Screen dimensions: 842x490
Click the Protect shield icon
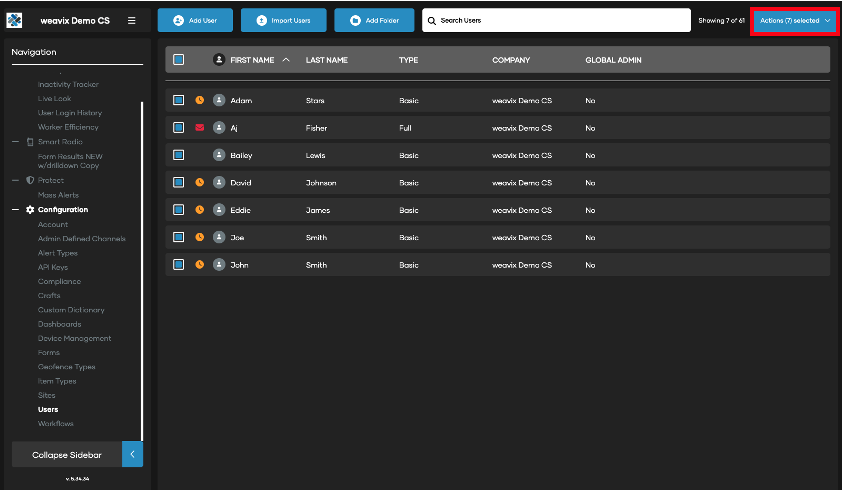(x=30, y=181)
